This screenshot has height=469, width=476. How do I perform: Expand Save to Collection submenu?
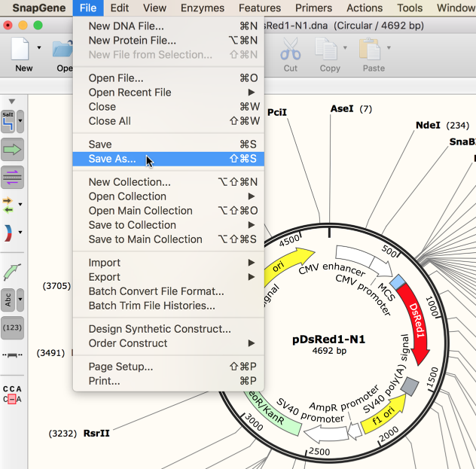[x=169, y=225]
